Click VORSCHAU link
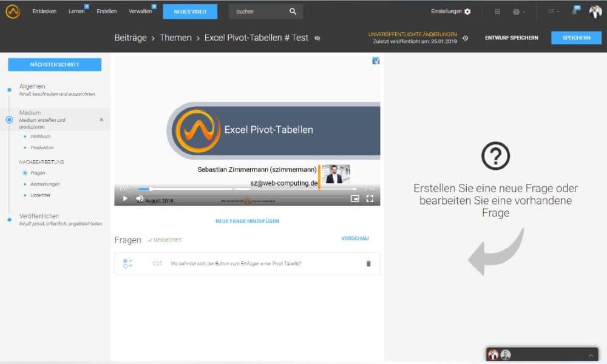This screenshot has width=607, height=364. tap(354, 238)
